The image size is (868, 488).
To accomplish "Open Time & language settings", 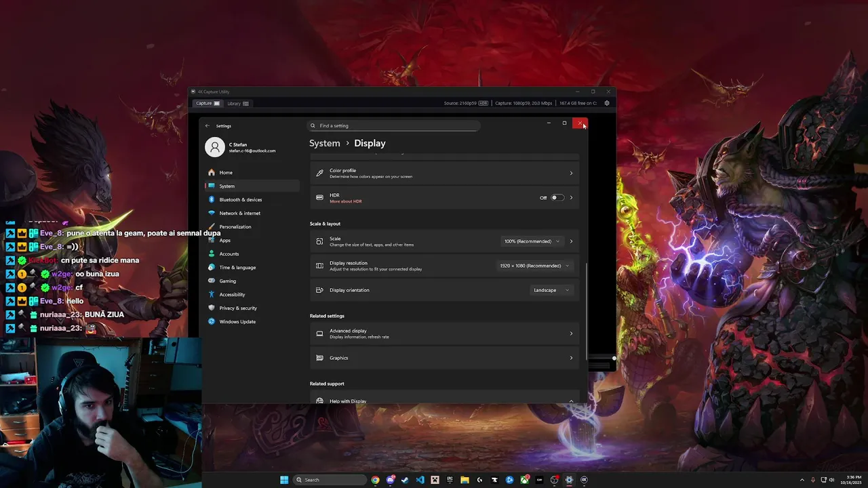I will (x=251, y=267).
